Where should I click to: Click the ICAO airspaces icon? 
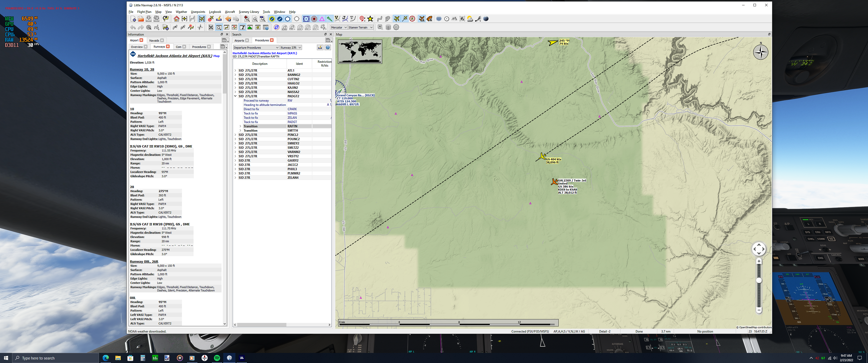[x=284, y=28]
